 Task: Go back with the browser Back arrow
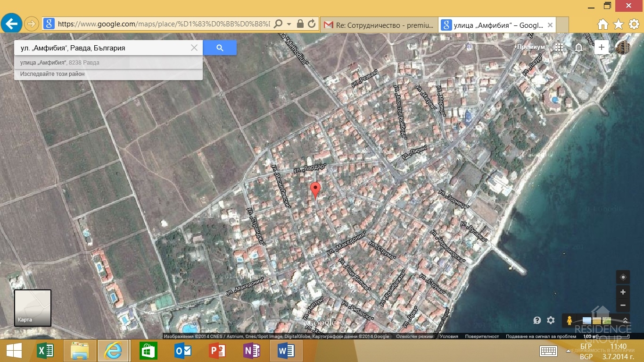(11, 23)
